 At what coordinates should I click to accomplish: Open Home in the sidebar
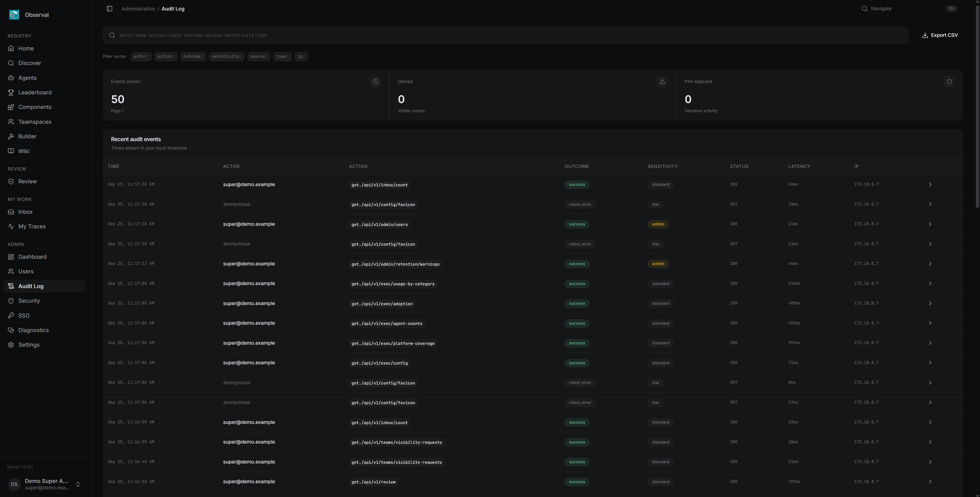pyautogui.click(x=44, y=48)
